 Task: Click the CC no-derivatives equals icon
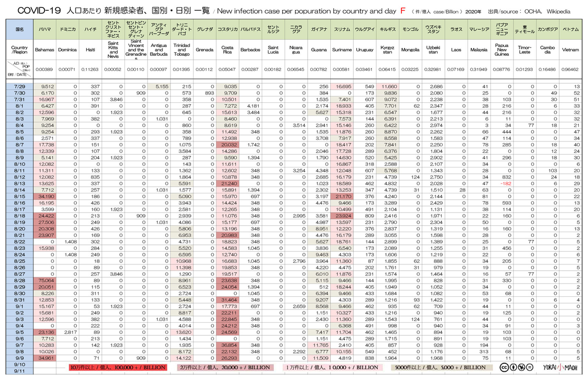coord(530,366)
